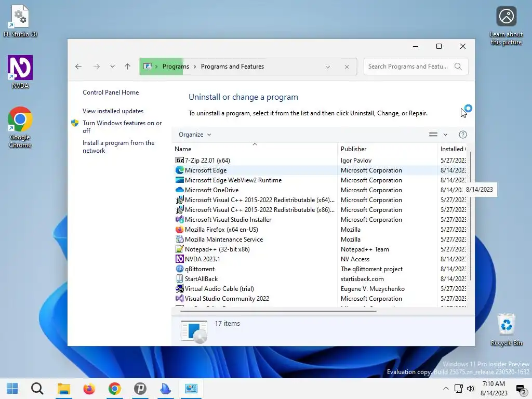This screenshot has width=532, height=399.
Task: Sort by the Publisher column header
Action: (387, 149)
